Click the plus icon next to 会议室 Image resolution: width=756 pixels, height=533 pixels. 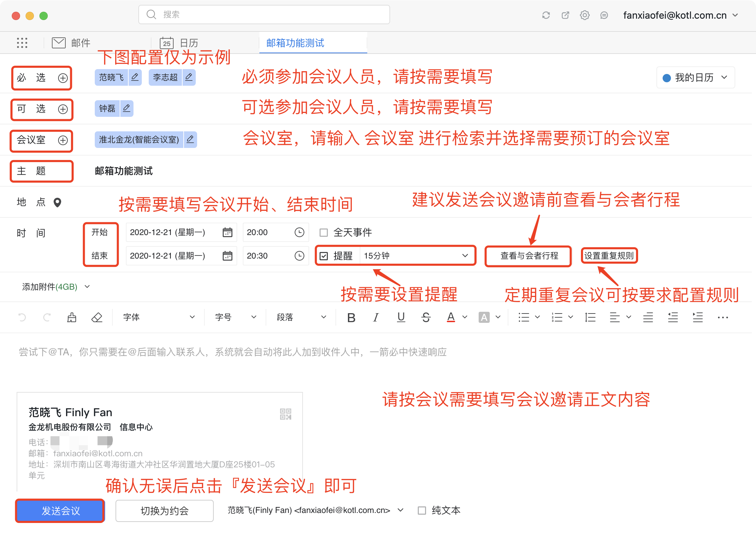pyautogui.click(x=63, y=140)
